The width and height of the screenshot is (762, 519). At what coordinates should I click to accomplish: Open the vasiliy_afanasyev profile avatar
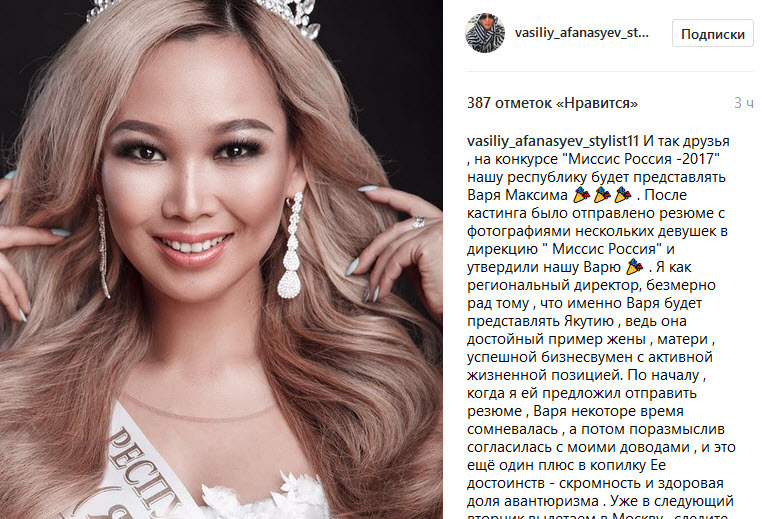tap(485, 33)
